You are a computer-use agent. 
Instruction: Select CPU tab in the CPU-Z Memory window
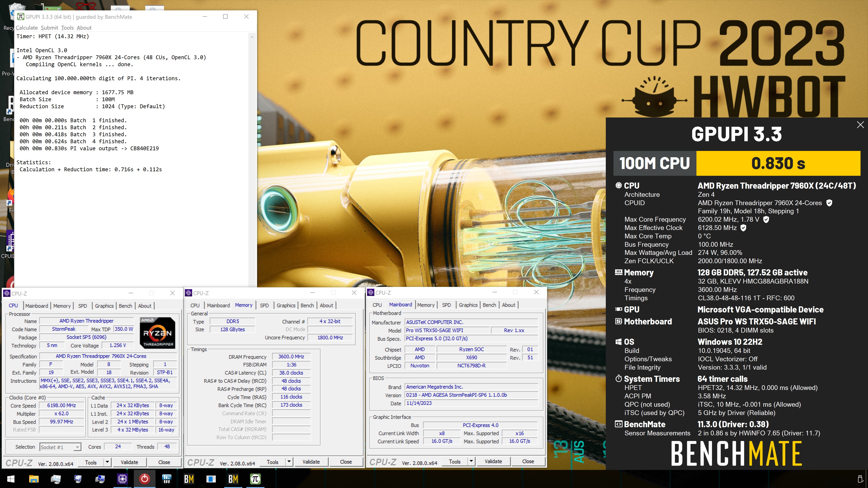195,305
